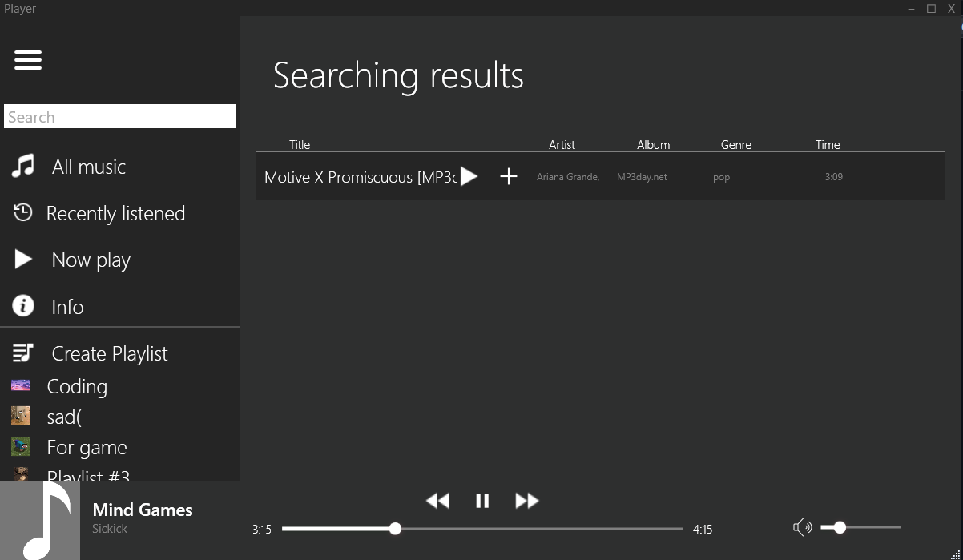The height and width of the screenshot is (560, 963).
Task: Click the Motive X Promiscuous title
Action: pos(361,177)
